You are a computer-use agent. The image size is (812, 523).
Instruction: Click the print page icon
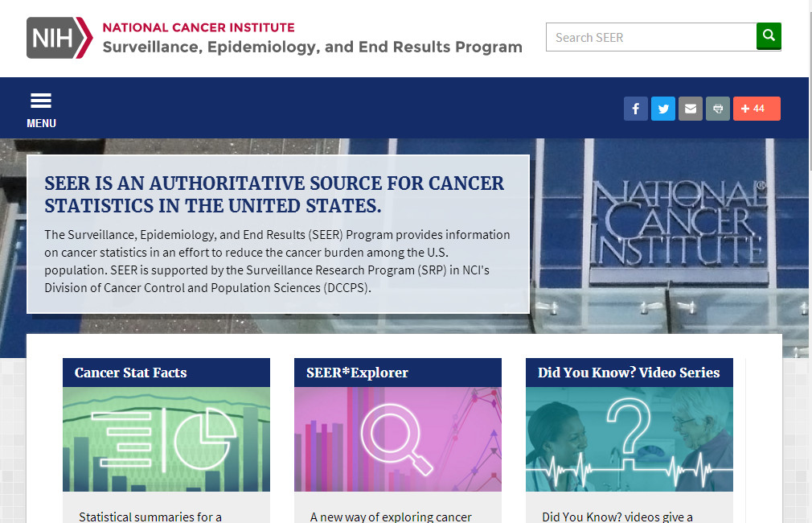717,109
